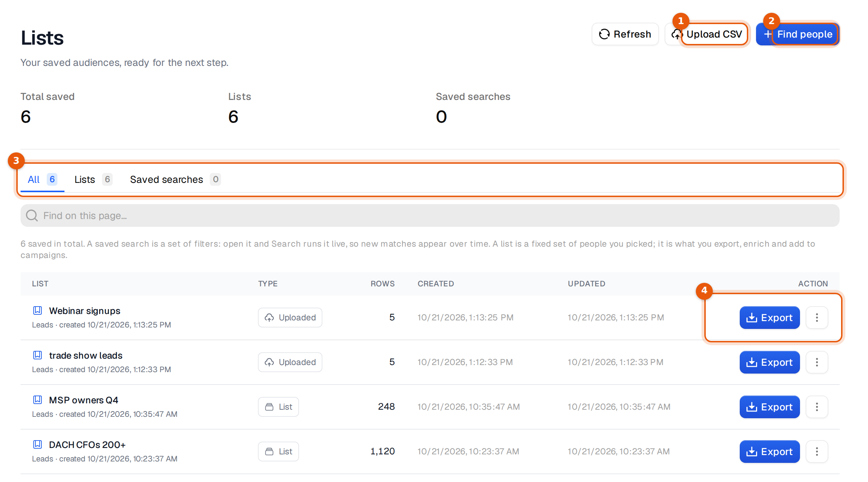This screenshot has height=482, width=868.
Task: Focus the Find on this page search field
Action: pos(430,215)
